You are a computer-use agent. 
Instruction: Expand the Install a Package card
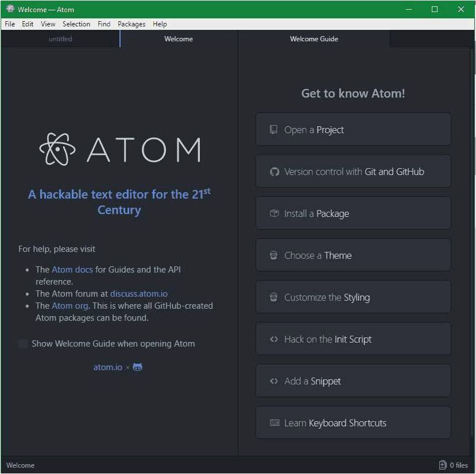pyautogui.click(x=353, y=213)
